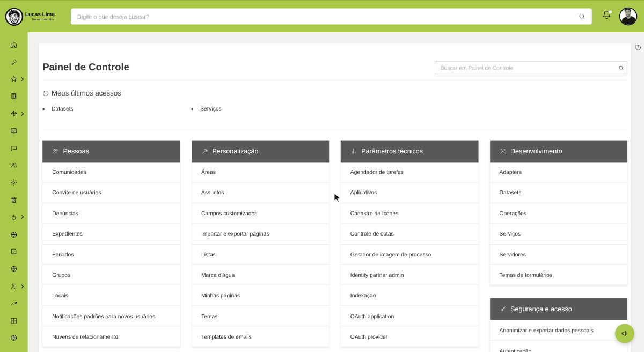
Task: Open Denúncias
Action: pos(111,214)
